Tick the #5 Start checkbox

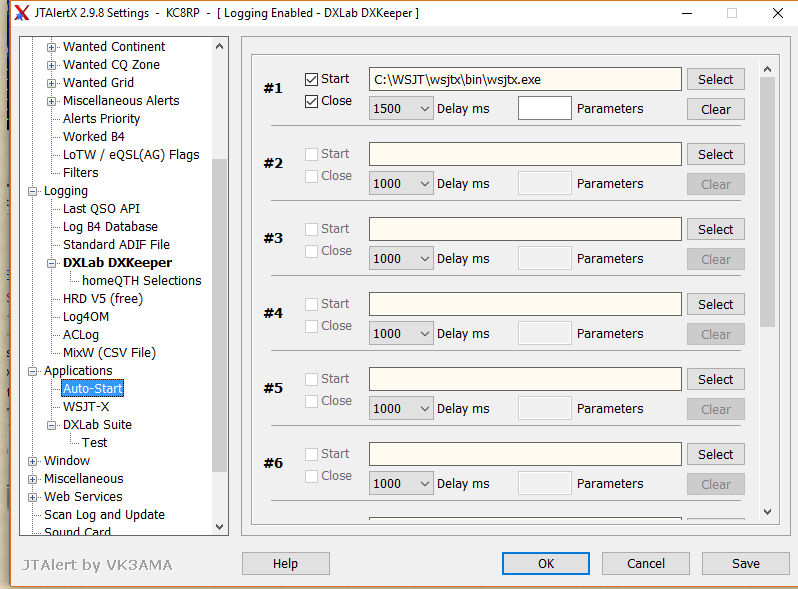(311, 379)
